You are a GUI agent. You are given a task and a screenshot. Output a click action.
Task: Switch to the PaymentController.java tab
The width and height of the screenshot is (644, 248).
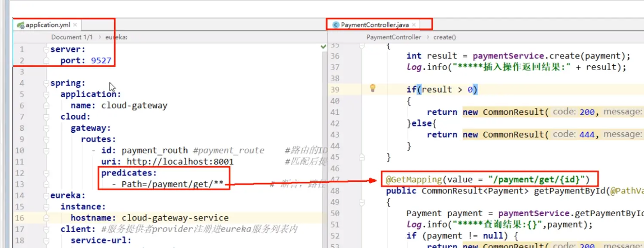[x=374, y=25]
